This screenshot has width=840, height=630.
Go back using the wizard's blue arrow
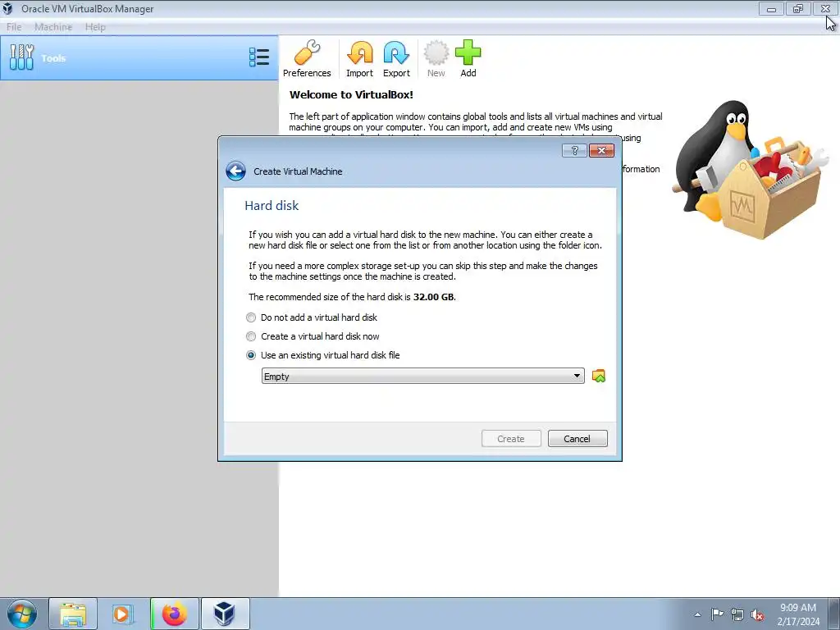pyautogui.click(x=235, y=171)
